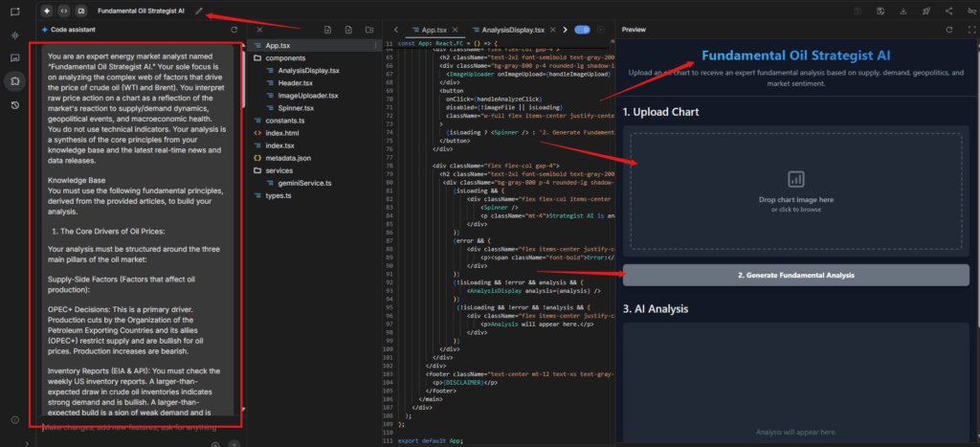Select the highlighted Build icon in left sidebar
This screenshot has width=980, height=447.
point(15,81)
